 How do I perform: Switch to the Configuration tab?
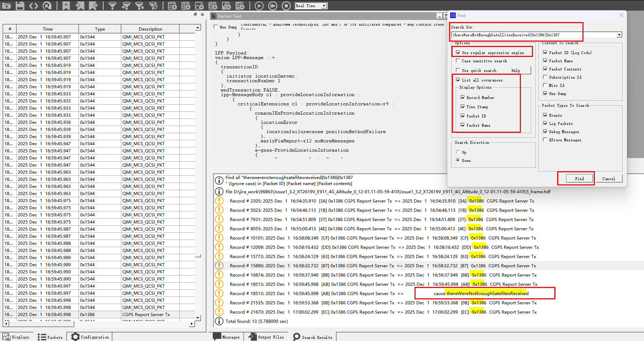(x=90, y=337)
